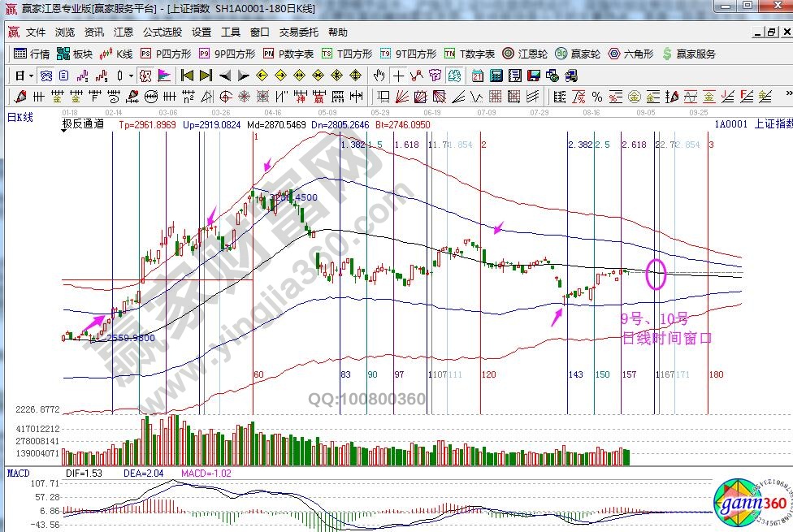Open the 交易委托 menu
Image resolution: width=793 pixels, height=532 pixels.
[298, 32]
